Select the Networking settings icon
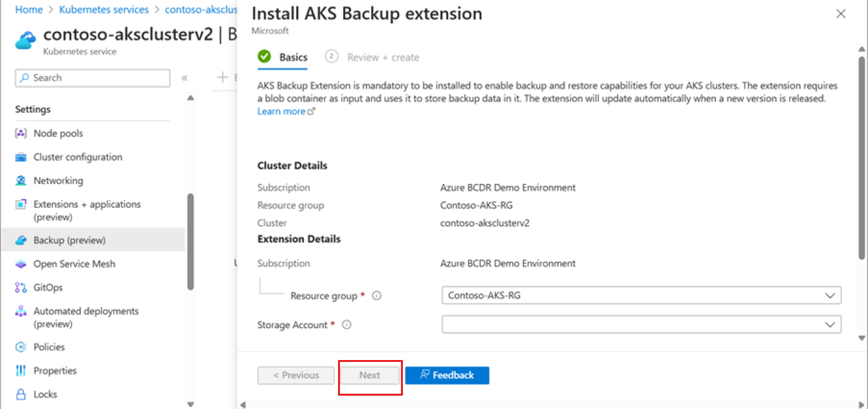Viewport: 868px width, 409px height. [21, 180]
